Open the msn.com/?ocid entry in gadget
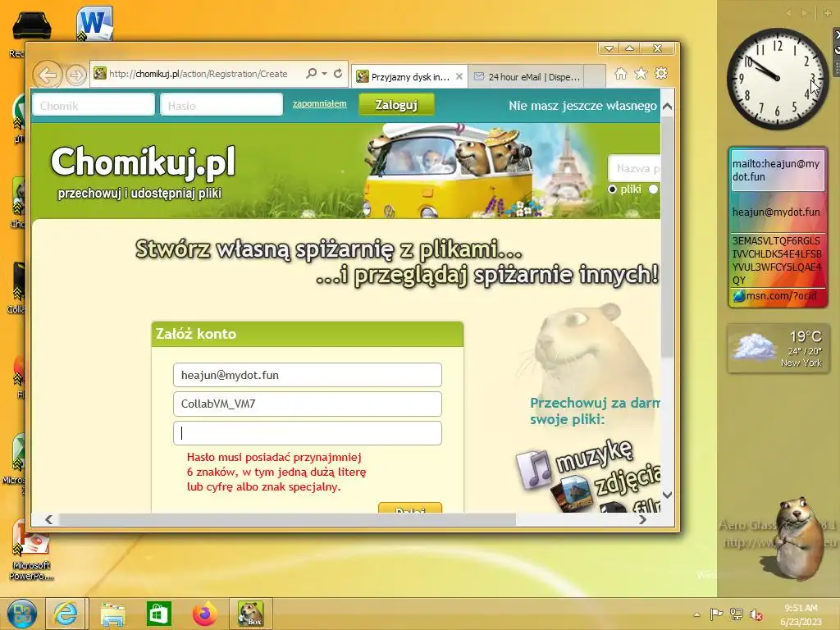The width and height of the screenshot is (840, 630). point(778,295)
